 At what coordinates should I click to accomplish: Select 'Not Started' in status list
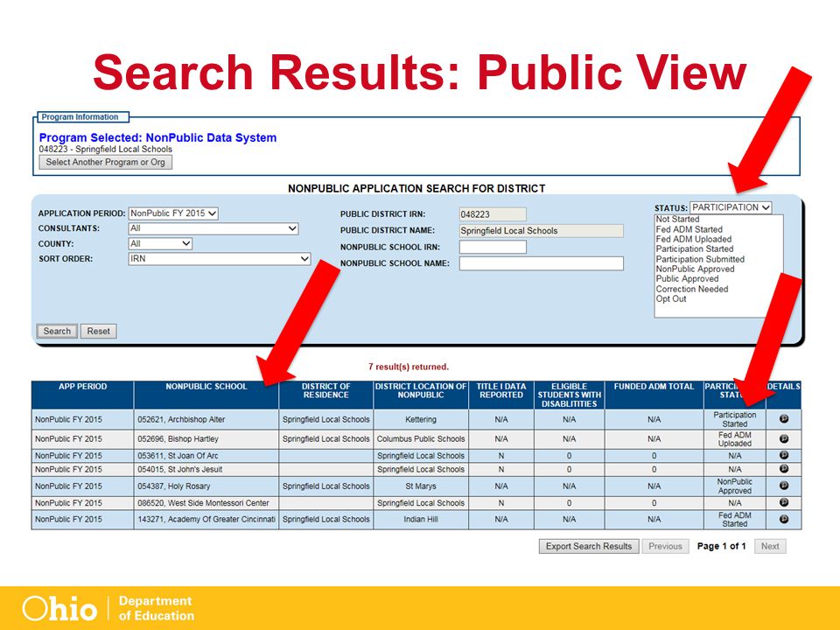(x=677, y=219)
